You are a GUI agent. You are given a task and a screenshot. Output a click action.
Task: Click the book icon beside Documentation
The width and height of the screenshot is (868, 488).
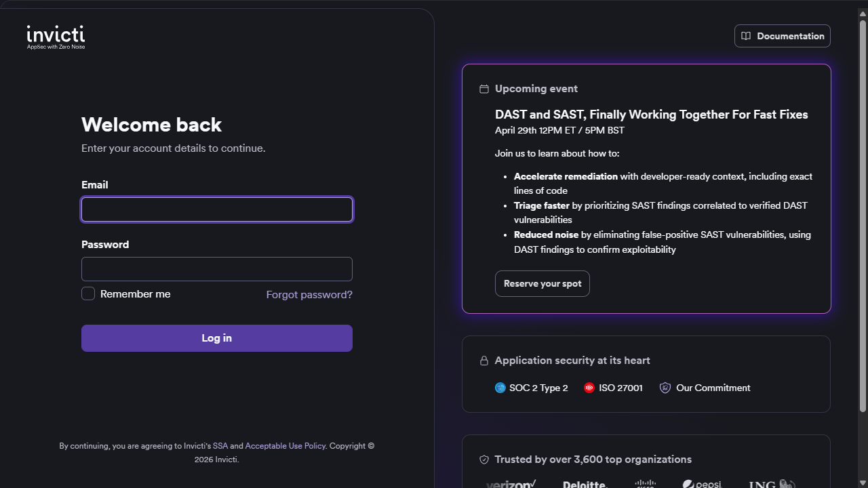point(746,36)
